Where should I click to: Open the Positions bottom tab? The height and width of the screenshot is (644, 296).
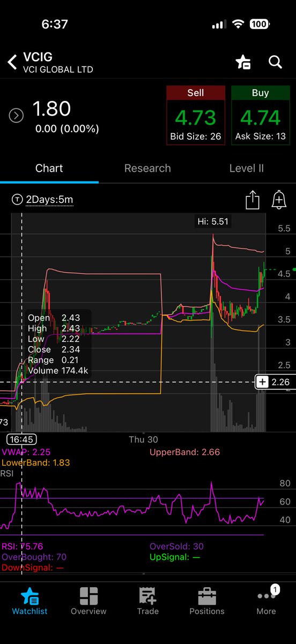point(207,601)
